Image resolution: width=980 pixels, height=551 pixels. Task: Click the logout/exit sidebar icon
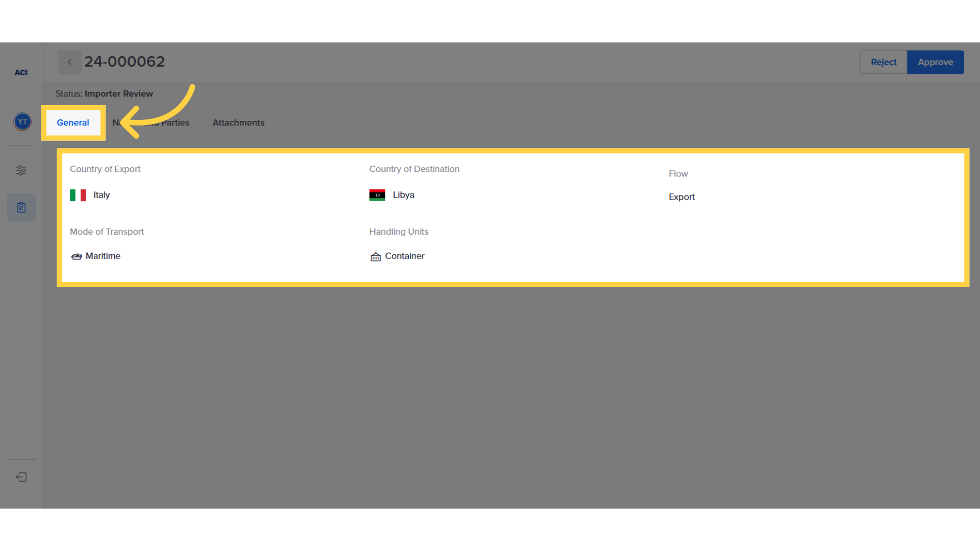pyautogui.click(x=21, y=478)
